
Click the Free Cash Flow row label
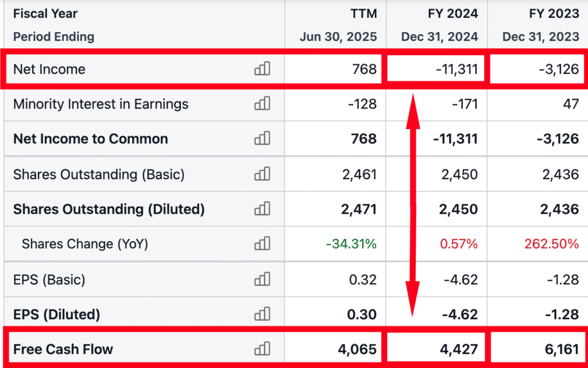pyautogui.click(x=63, y=349)
